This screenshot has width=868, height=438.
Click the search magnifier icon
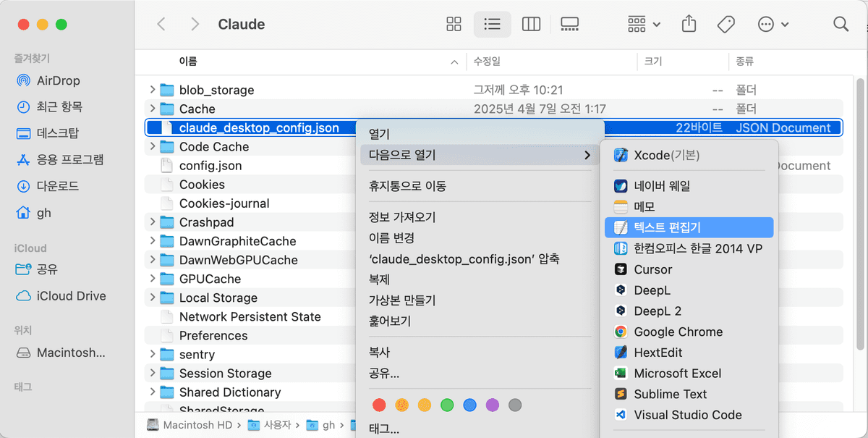coord(841,24)
